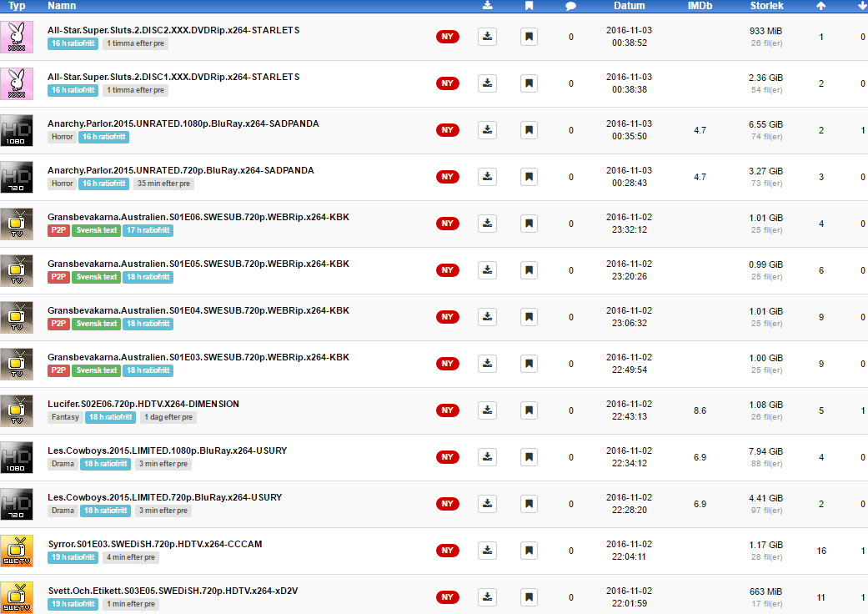Click TV category icon for Lucifer.S02E06
The height and width of the screenshot is (614, 868).
click(17, 410)
